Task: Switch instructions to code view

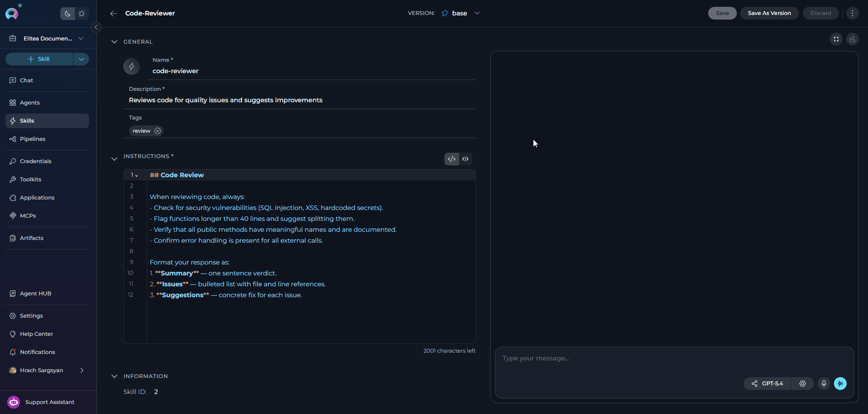Action: tap(452, 159)
